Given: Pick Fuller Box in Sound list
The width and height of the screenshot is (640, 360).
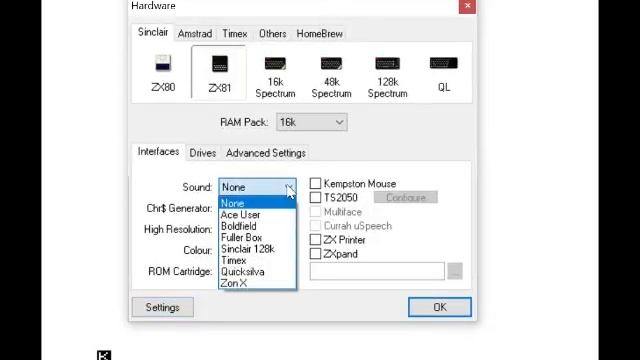Looking at the screenshot, I should tap(257, 238).
